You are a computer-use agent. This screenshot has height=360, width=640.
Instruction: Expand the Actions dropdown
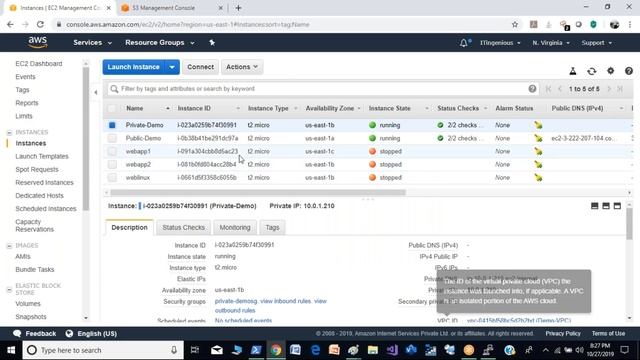coord(242,67)
